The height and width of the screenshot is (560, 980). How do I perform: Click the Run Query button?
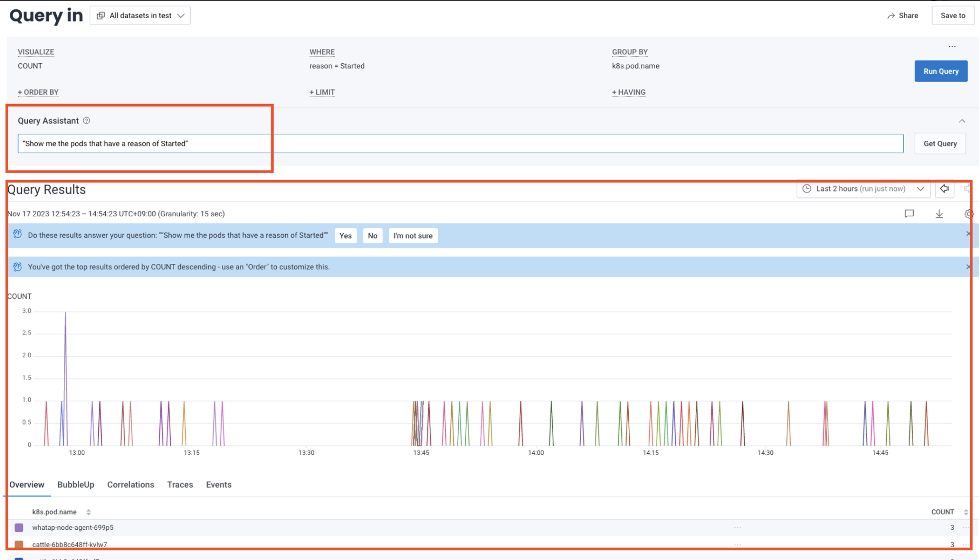[940, 71]
